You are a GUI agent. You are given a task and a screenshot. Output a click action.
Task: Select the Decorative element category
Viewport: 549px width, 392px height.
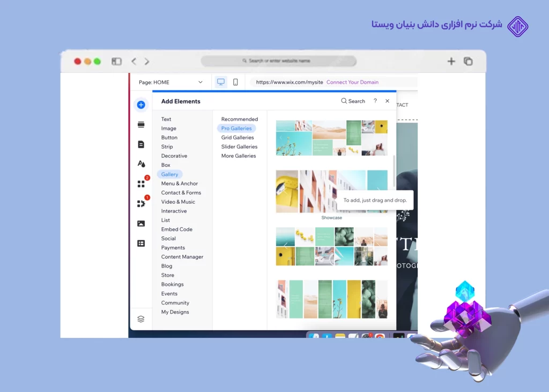point(174,156)
